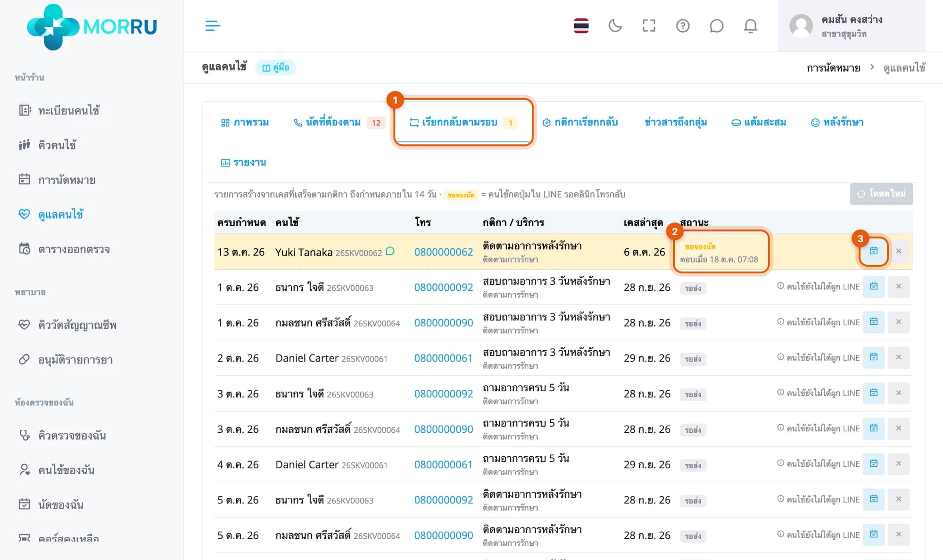Dismiss the 1 ต.ค. 26 ธนากร ใจดี row
Viewport: 943px width, 560px height.
[x=898, y=287]
